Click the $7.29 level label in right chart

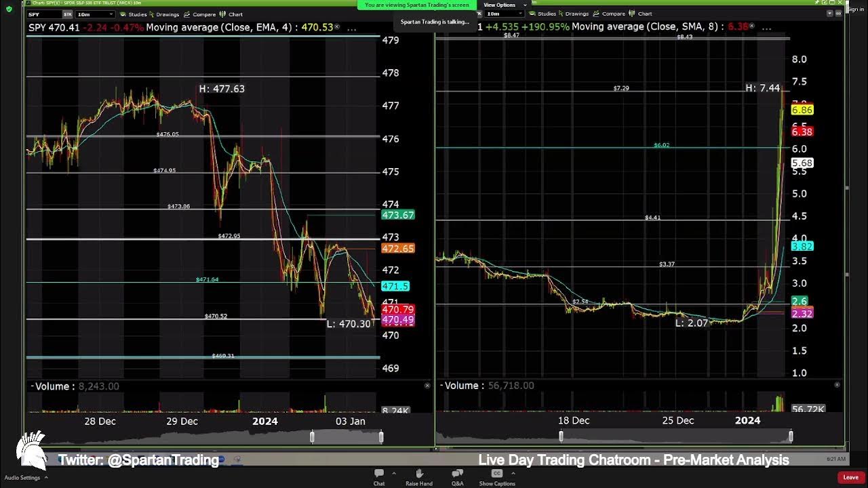621,88
